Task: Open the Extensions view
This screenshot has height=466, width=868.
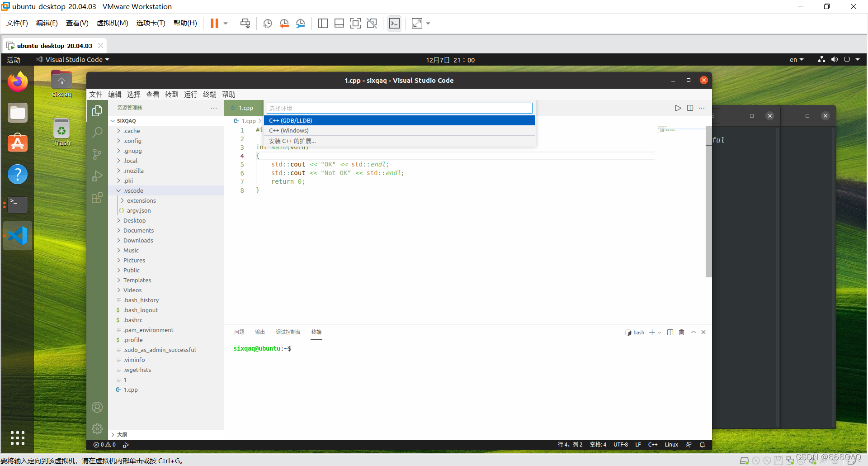Action: (97, 198)
